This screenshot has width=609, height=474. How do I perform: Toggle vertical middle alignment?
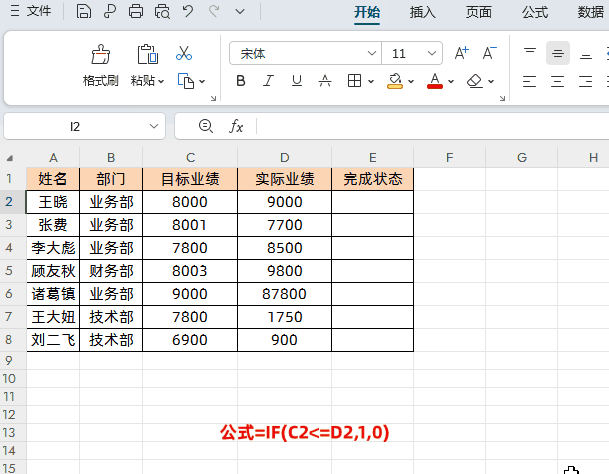(558, 53)
